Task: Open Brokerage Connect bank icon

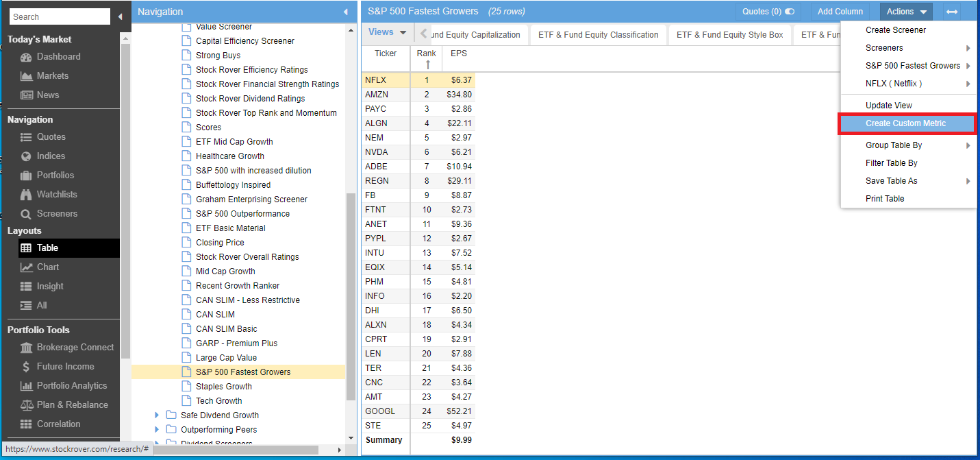Action: coord(26,348)
